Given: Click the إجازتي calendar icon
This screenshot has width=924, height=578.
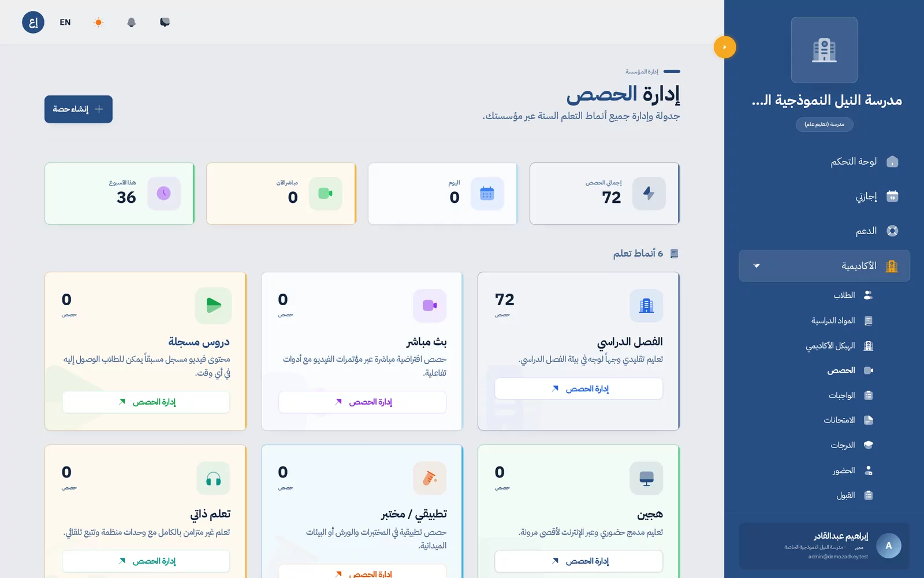Looking at the screenshot, I should (x=892, y=196).
